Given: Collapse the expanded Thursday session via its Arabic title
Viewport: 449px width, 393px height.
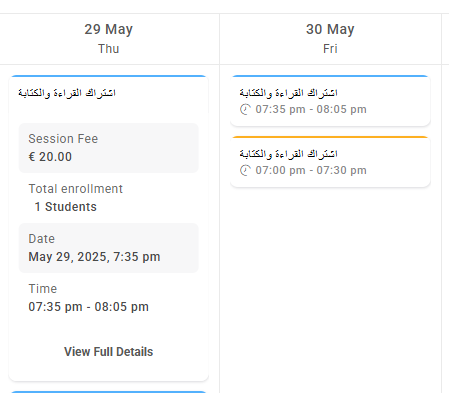Looking at the screenshot, I should (x=67, y=93).
